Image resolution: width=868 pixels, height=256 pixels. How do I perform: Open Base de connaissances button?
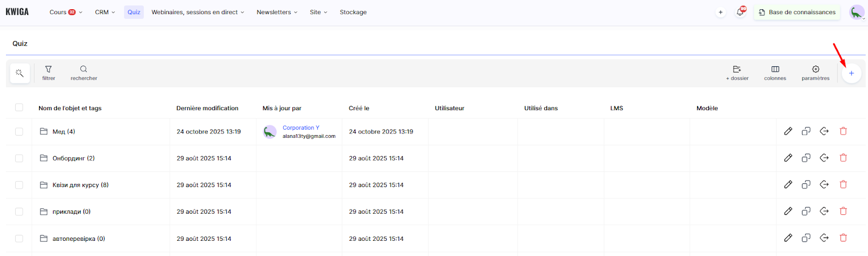797,12
